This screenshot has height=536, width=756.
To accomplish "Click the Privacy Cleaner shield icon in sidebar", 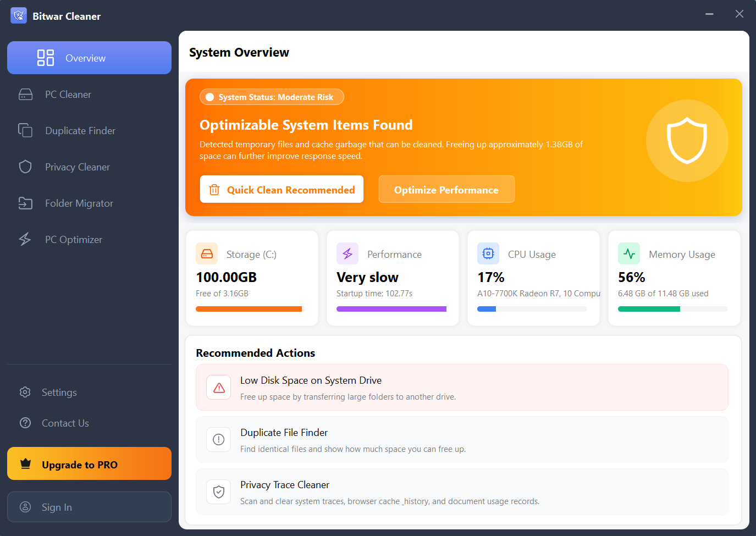I will [x=25, y=167].
